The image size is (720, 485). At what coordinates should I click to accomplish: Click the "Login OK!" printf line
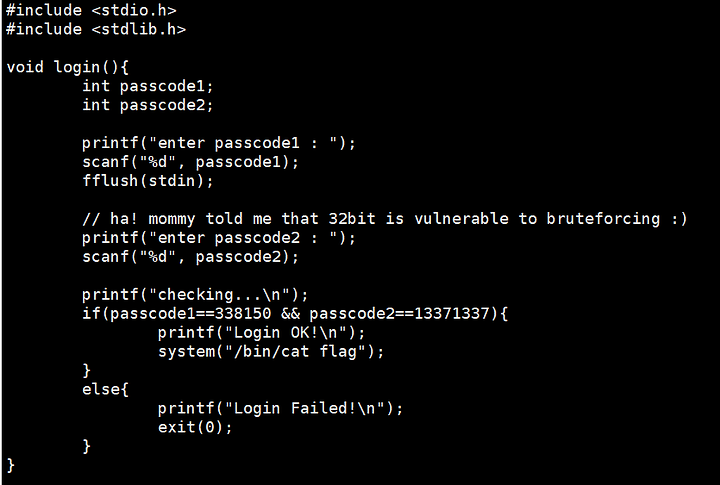(x=261, y=333)
